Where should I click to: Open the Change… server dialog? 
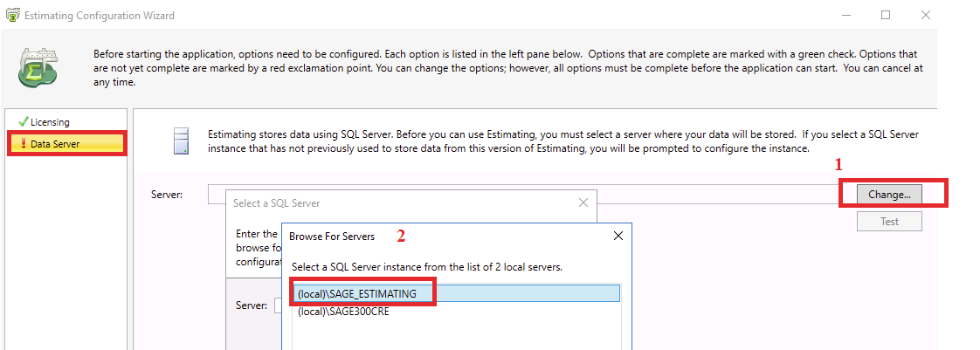[x=889, y=195]
